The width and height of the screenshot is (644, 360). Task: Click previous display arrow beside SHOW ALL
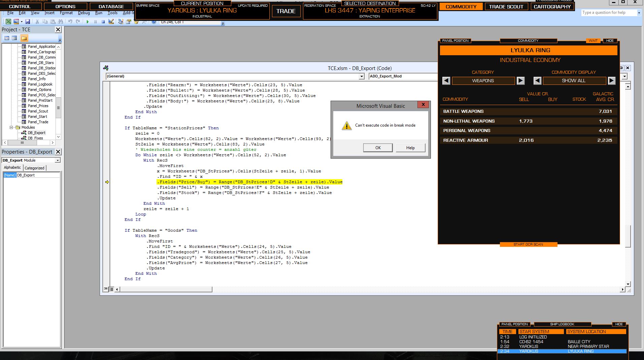(538, 81)
